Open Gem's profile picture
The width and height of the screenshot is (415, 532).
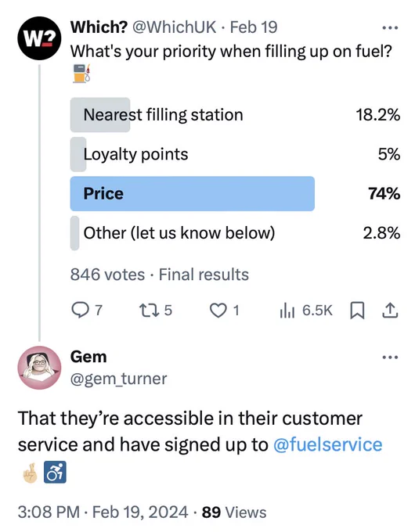coord(39,368)
